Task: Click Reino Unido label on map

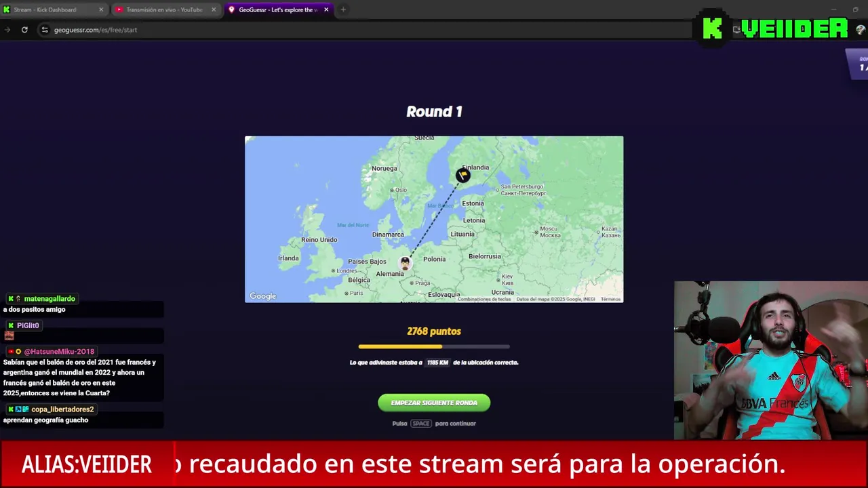Action: [x=319, y=240]
